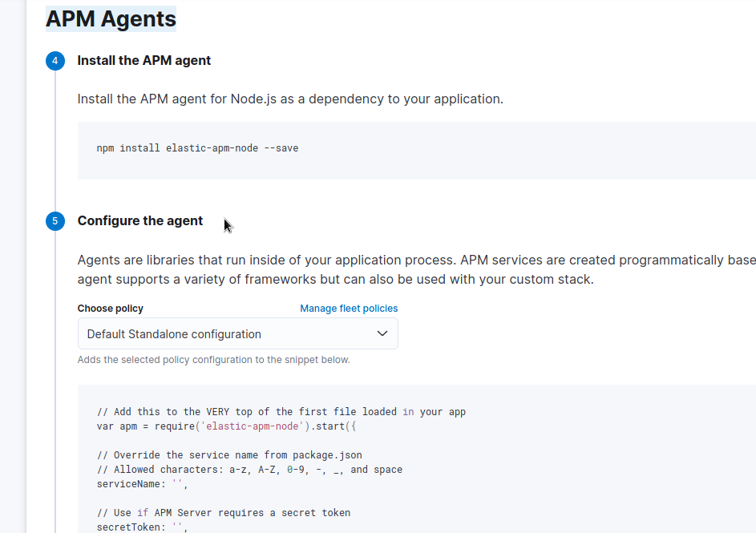The width and height of the screenshot is (756, 533).
Task: Click the 'Use if APM Server requires' comment
Action: click(224, 513)
